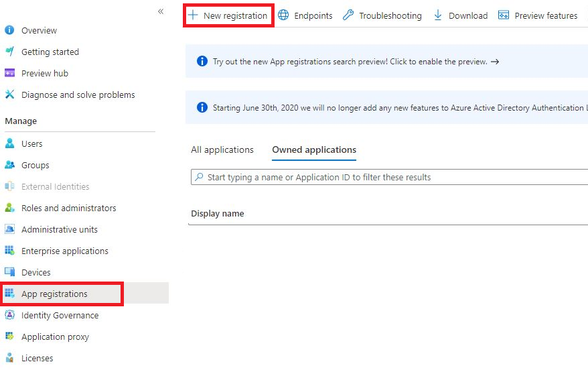Open the Getting started menu item
The image size is (588, 370).
tap(50, 52)
